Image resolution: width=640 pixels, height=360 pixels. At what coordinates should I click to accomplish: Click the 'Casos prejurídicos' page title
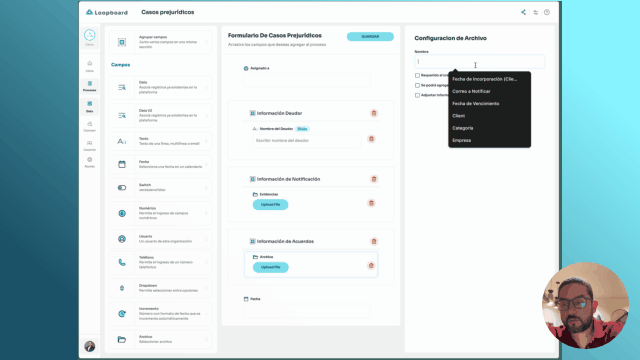(168, 12)
